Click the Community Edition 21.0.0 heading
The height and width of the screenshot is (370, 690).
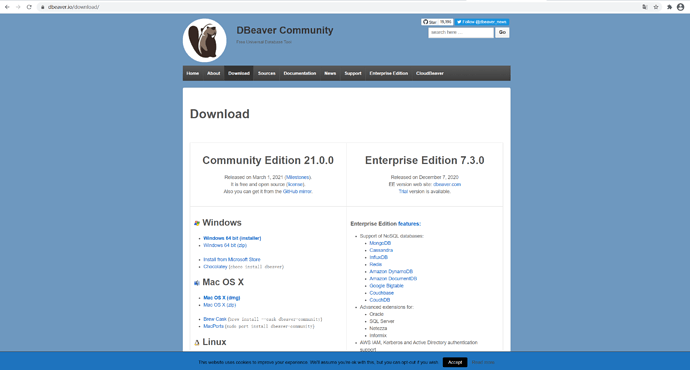pyautogui.click(x=268, y=160)
